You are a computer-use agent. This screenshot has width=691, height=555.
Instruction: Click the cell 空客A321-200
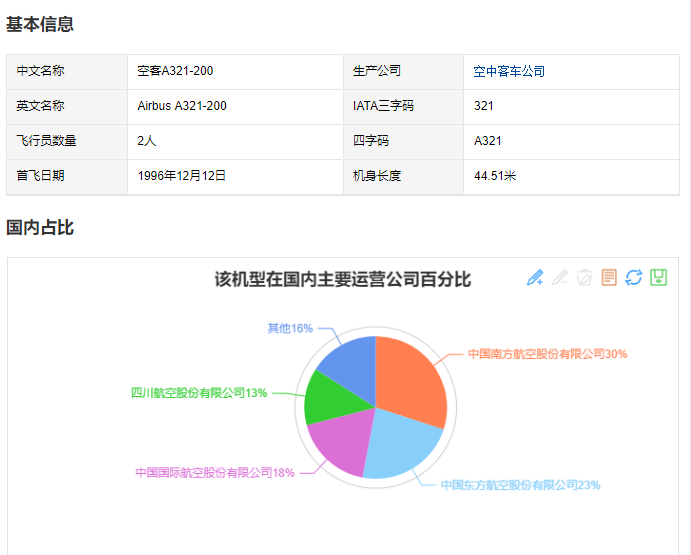click(235, 71)
